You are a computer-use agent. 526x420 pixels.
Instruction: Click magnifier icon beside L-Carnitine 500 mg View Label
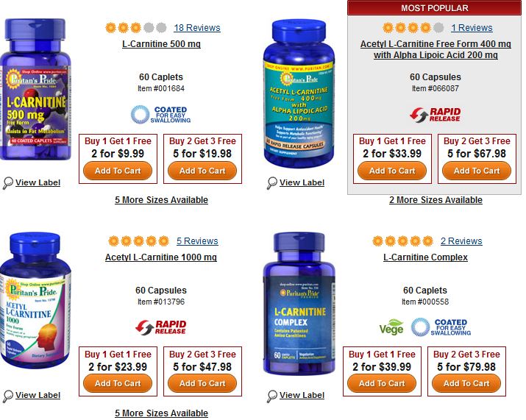7,183
